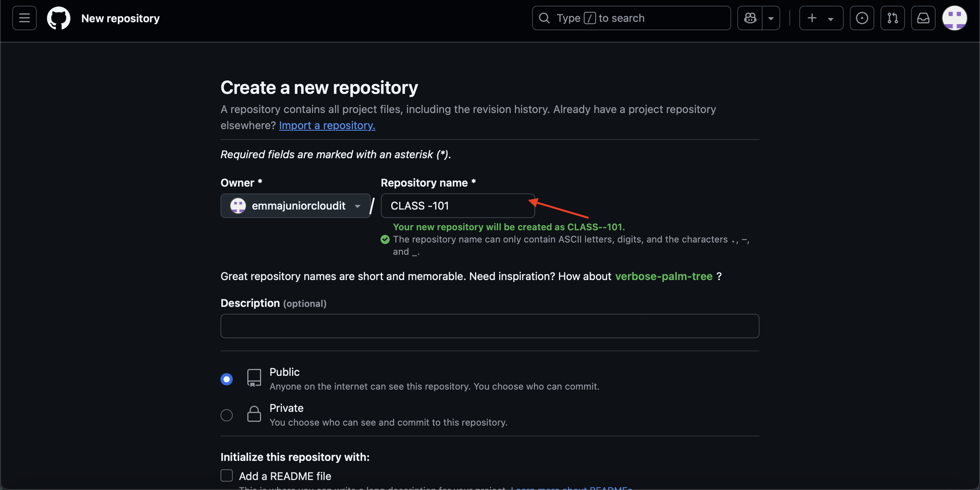The height and width of the screenshot is (490, 980).
Task: Open the Create new plus menu
Action: 821,18
